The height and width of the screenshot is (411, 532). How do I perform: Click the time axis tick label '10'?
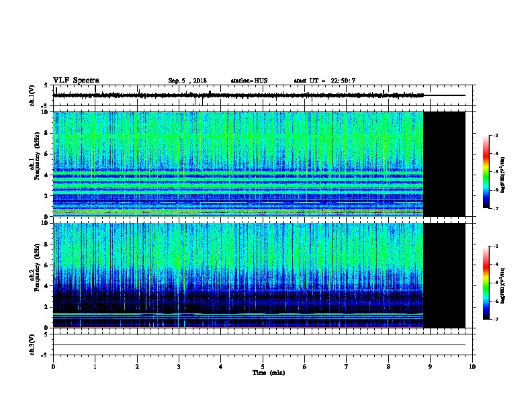(472, 367)
